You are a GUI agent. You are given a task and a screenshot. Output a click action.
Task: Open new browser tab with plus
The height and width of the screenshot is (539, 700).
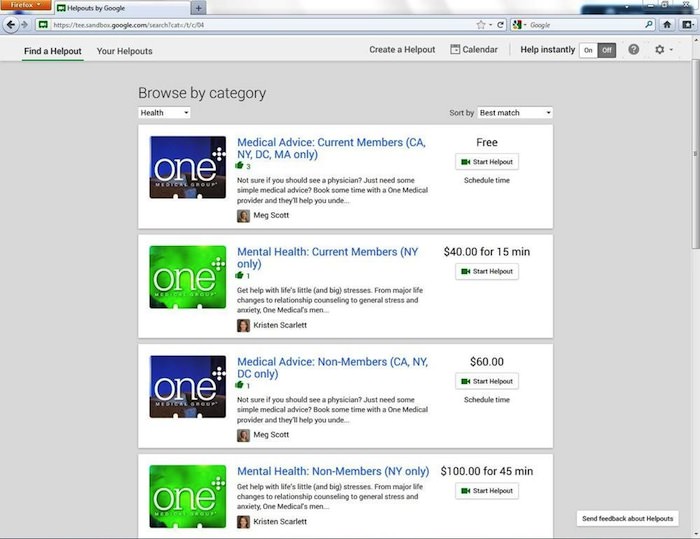(198, 7)
